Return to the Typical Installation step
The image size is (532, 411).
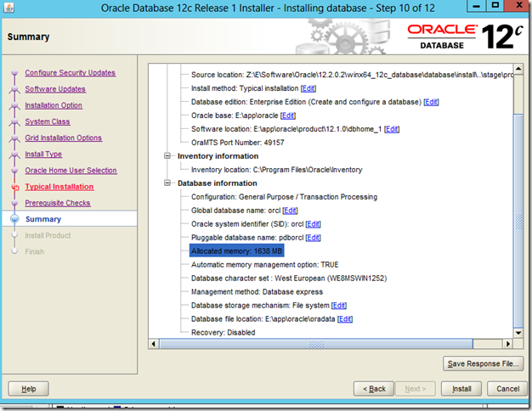(59, 187)
